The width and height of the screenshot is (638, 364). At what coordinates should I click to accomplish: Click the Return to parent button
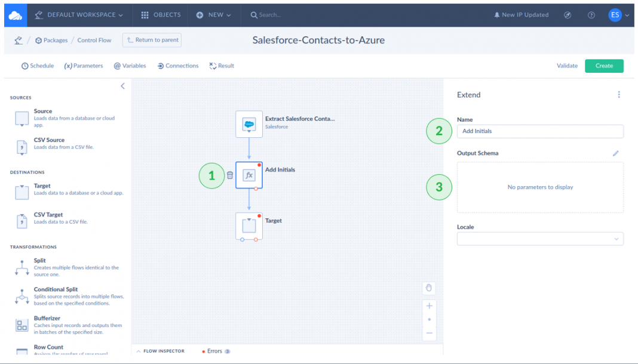pos(152,40)
